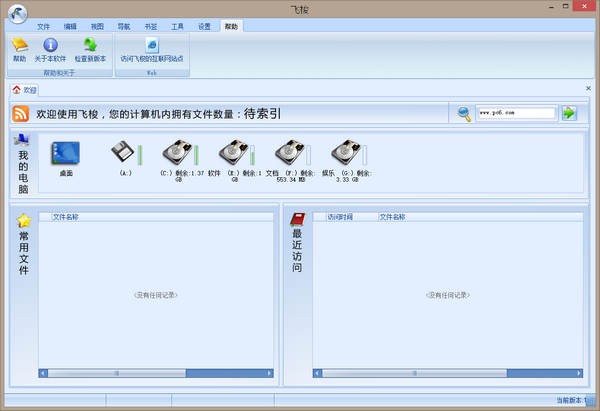Image resolution: width=600 pixels, height=411 pixels.
Task: Open the 设置 ribbon tab
Action: coord(204,26)
